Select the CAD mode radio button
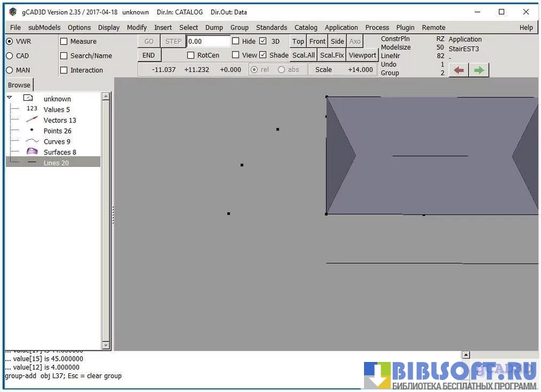The image size is (541, 392). [x=9, y=56]
